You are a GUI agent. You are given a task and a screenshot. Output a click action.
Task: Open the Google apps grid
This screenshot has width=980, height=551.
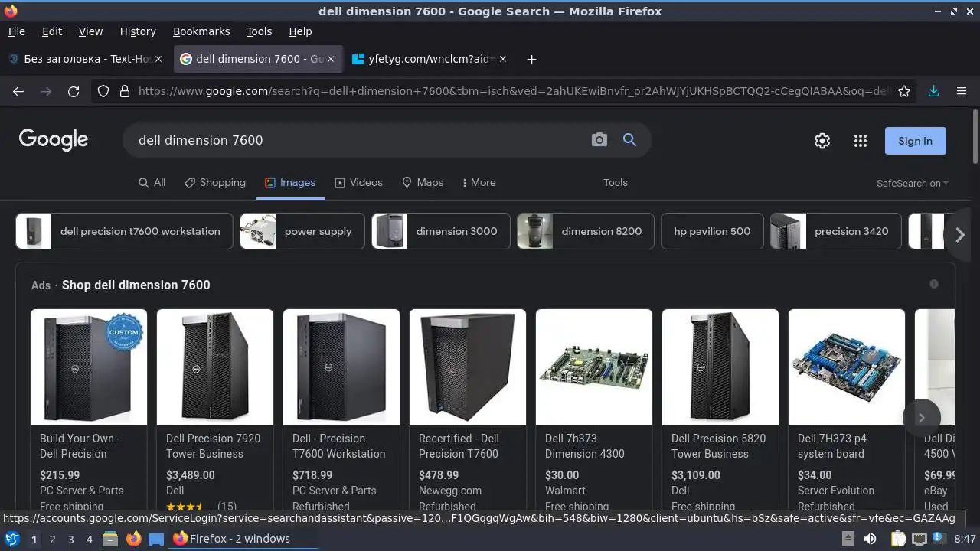(x=861, y=141)
